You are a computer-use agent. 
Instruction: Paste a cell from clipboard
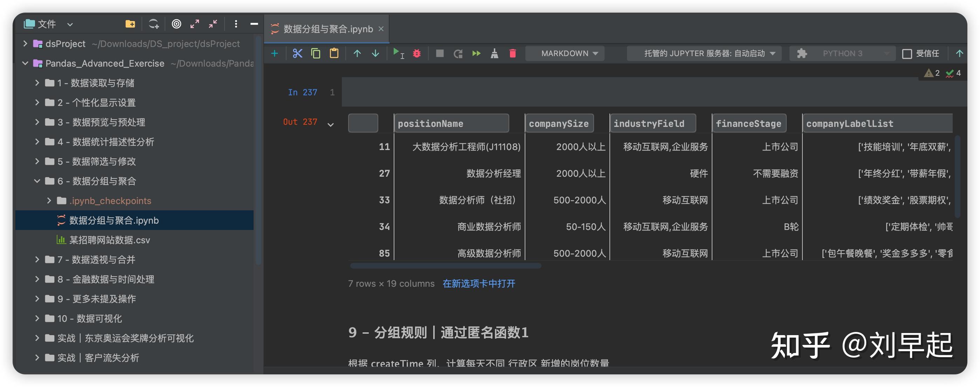click(x=334, y=53)
